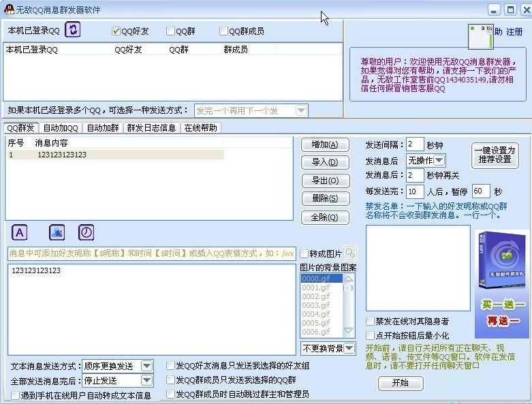
Task: Enable the 转成图片 checkbox
Action: (x=304, y=253)
